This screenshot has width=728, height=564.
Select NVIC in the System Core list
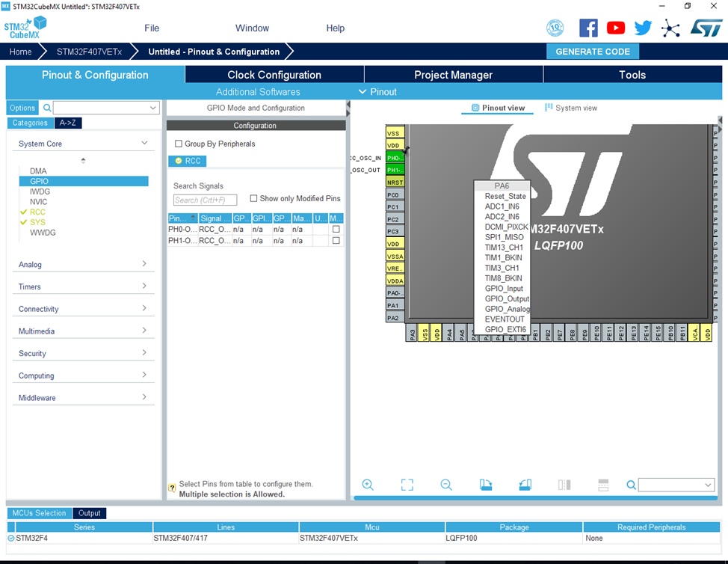(39, 202)
